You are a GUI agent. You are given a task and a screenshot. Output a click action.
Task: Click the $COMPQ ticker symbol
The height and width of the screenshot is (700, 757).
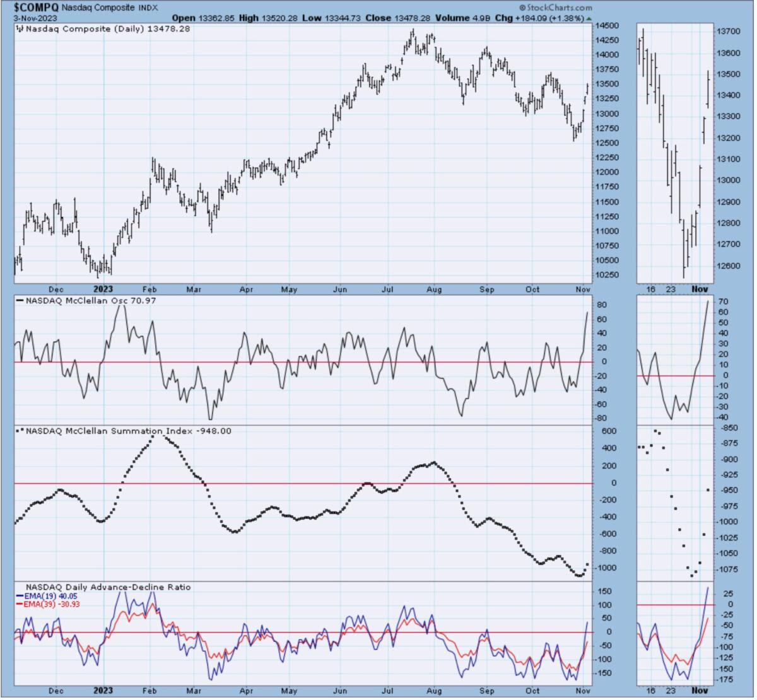(x=37, y=7)
